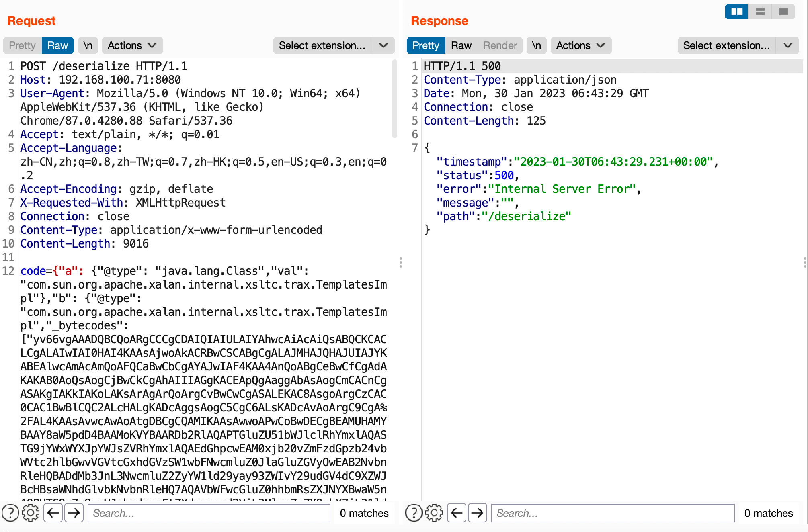
Task: Switch to top-bottom split layout icon
Action: click(x=760, y=12)
